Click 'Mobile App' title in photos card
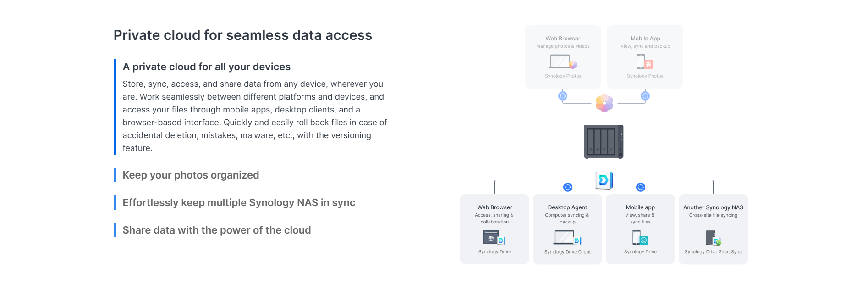868x296 pixels. point(645,39)
